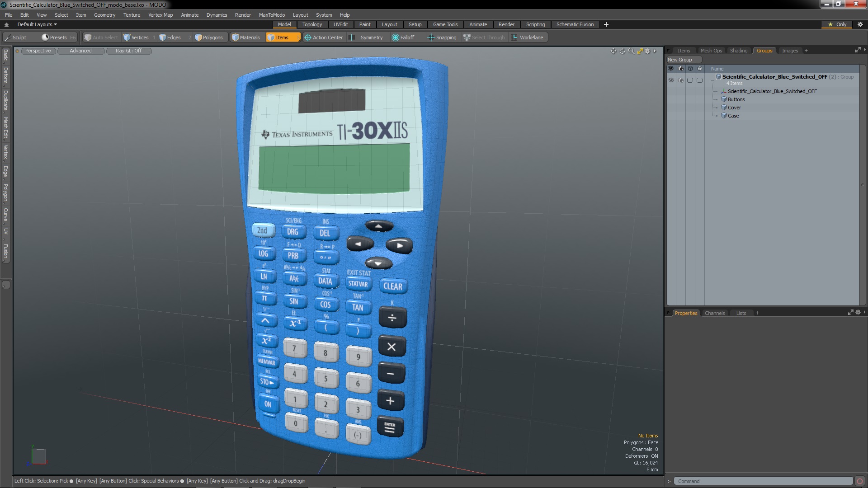Click the viewport pan (move) icon
Image resolution: width=868 pixels, height=488 pixels.
[613, 51]
